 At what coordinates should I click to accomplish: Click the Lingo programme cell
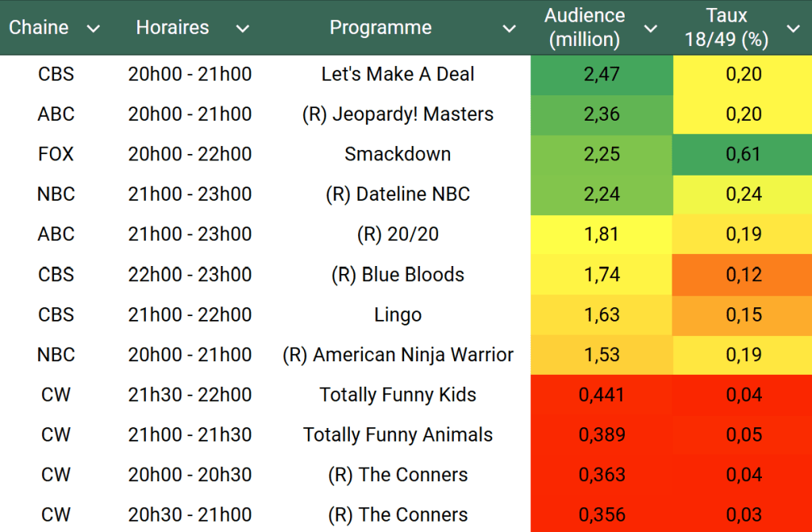398,314
